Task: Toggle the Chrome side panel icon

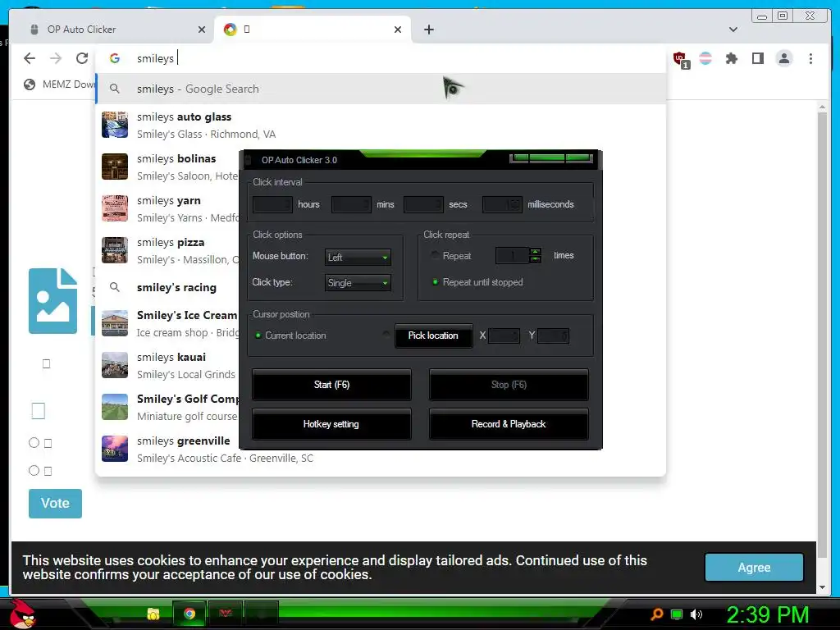Action: pos(757,58)
